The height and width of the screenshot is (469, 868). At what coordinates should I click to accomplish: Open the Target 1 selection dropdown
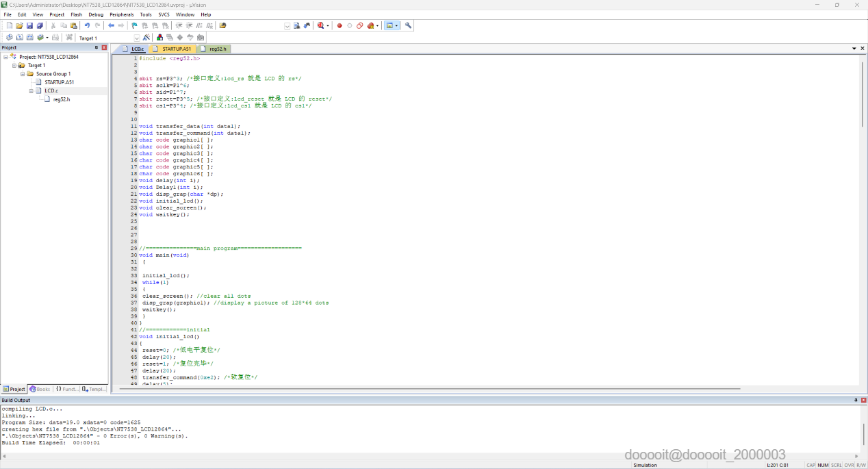point(136,38)
